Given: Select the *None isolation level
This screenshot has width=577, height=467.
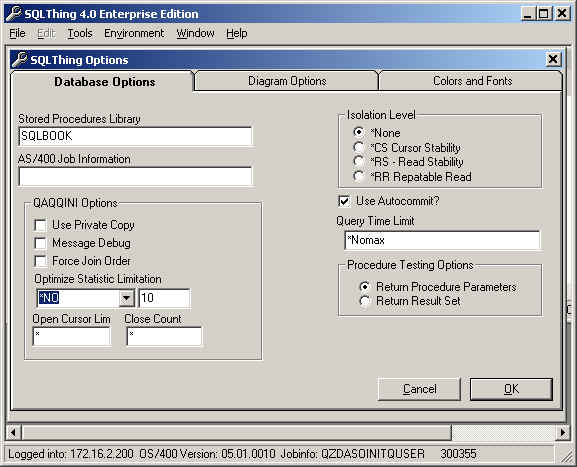Looking at the screenshot, I should tap(358, 132).
